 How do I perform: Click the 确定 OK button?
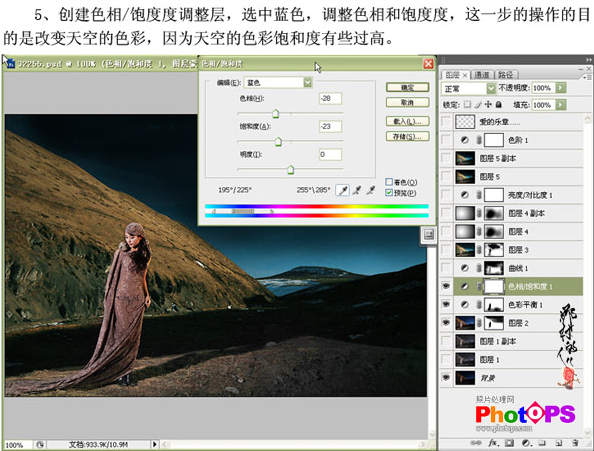(x=407, y=87)
